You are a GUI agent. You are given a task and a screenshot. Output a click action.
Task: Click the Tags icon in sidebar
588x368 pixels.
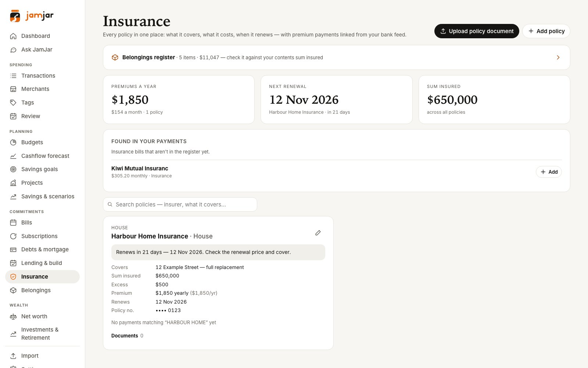coord(13,103)
